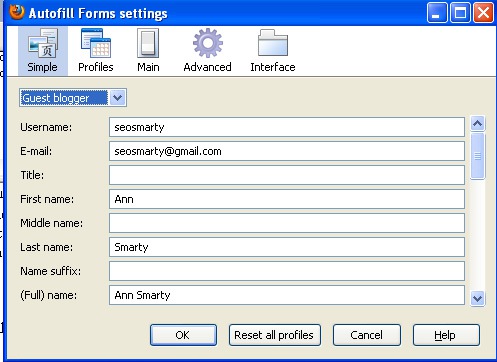Dismiss the dialog with Cancel
The width and height of the screenshot is (497, 362).
[367, 335]
